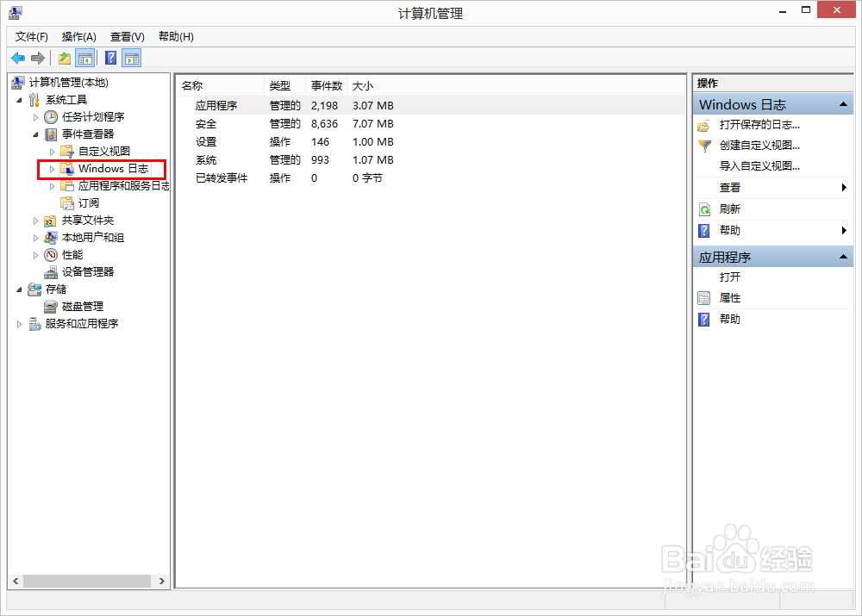Click the 服务和应用程序 icon
The width and height of the screenshot is (862, 616).
tap(34, 324)
